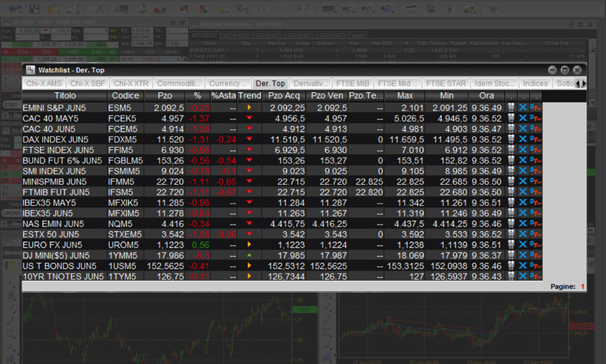Screen dimensions: 606x364
Task: Remove SMI INDEX JUN5 using blue X
Action: pyautogui.click(x=523, y=171)
